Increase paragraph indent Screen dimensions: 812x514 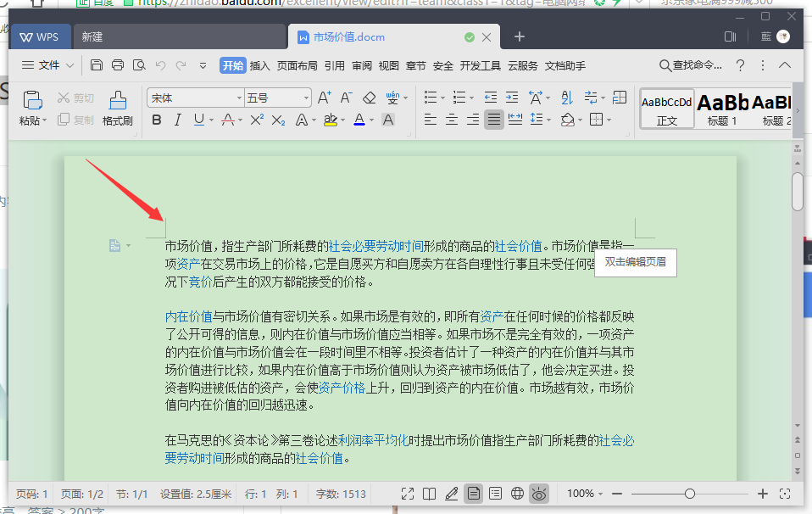coord(512,98)
